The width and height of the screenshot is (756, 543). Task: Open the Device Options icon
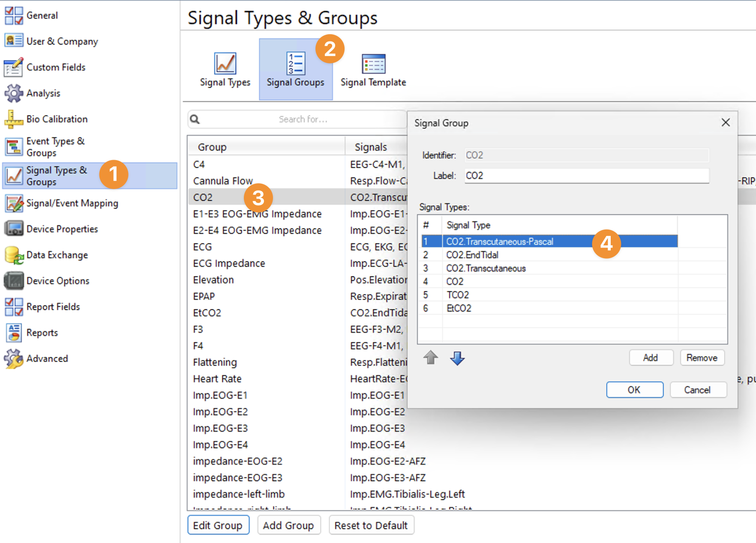tap(14, 280)
